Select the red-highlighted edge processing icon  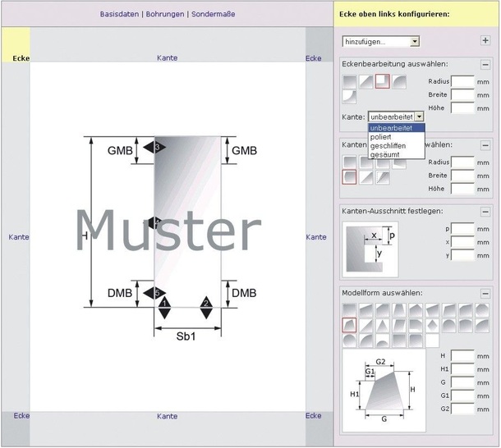point(350,176)
